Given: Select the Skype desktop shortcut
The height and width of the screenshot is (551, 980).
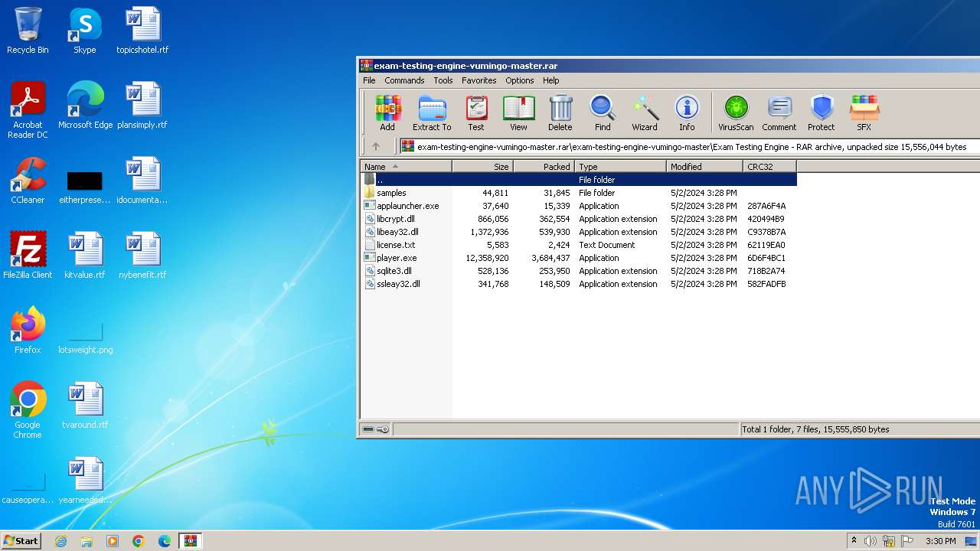Looking at the screenshot, I should coord(84,31).
